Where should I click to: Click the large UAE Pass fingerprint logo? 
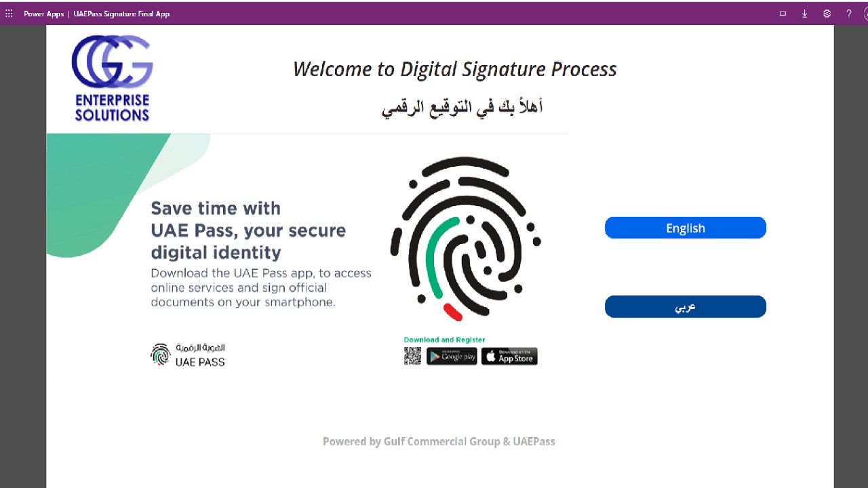pos(465,239)
